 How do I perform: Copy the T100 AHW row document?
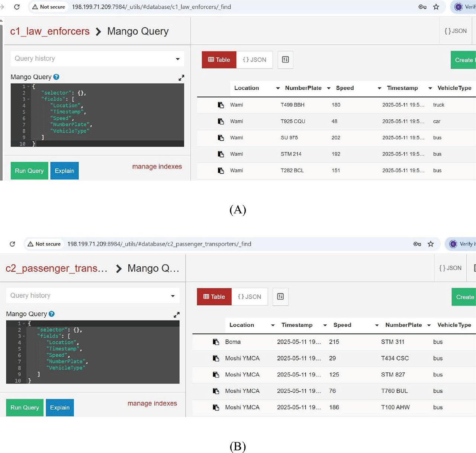[x=216, y=407]
